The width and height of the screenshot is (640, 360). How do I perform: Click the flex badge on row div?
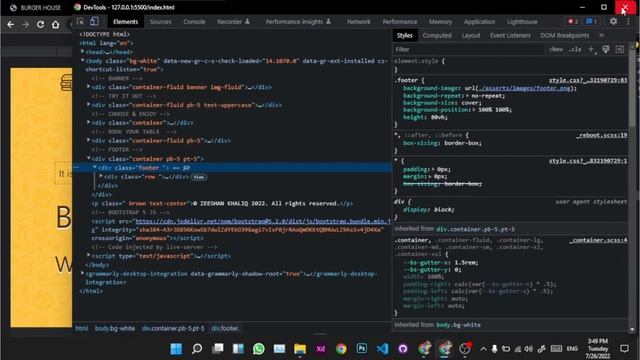point(199,177)
